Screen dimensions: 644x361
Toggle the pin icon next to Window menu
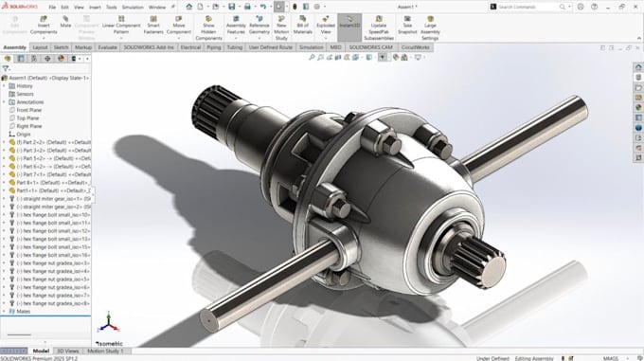tap(173, 7)
